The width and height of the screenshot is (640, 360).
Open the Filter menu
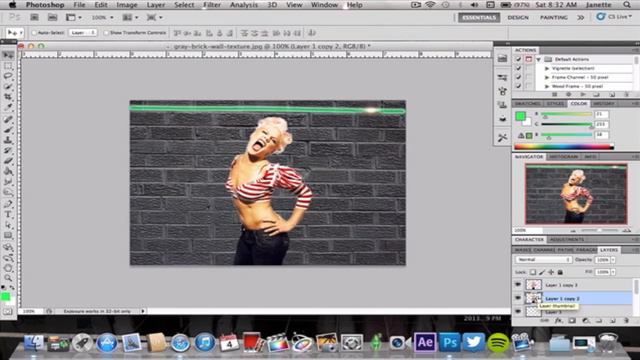coord(212,5)
